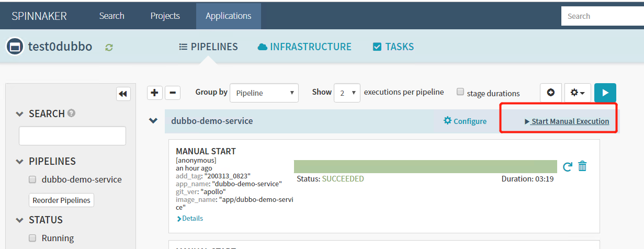Open the gear settings dropdown menu
This screenshot has width=644, height=249.
(x=578, y=93)
